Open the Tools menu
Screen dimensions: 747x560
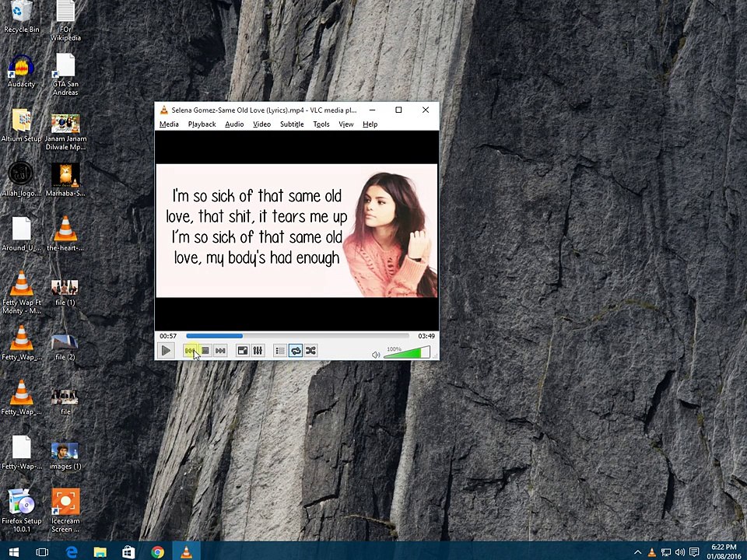(321, 124)
